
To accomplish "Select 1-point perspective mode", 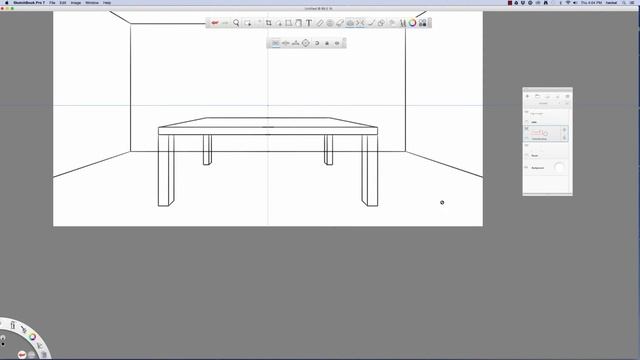I will pos(276,43).
